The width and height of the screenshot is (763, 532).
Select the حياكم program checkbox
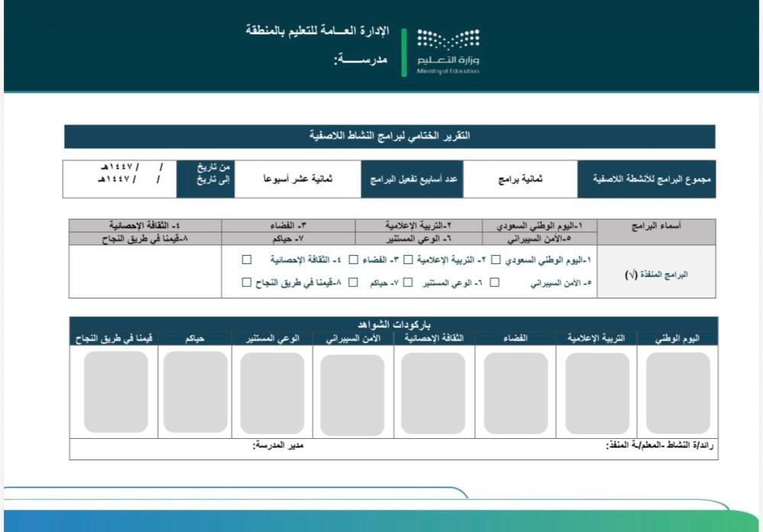coord(353,283)
